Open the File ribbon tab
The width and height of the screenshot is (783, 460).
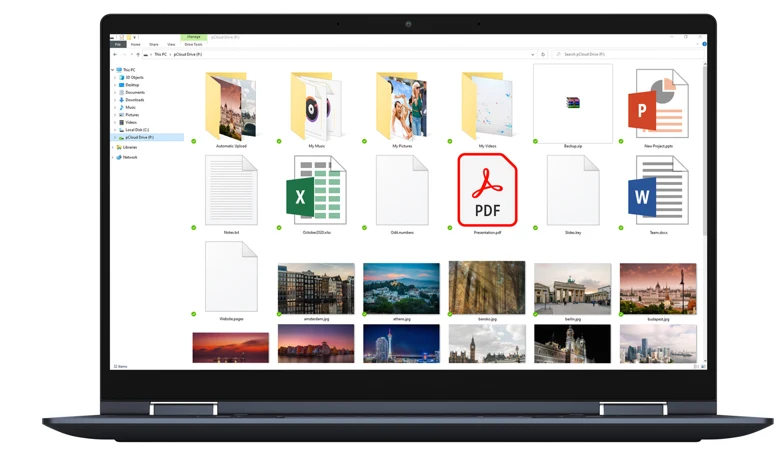coord(118,44)
